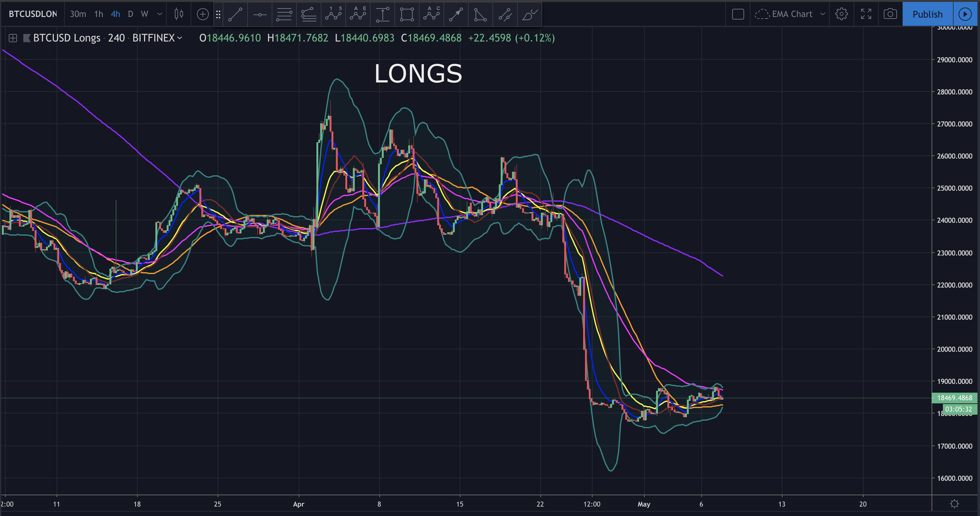Select the Parallel Channel tool
The width and height of the screenshot is (980, 516).
click(505, 14)
